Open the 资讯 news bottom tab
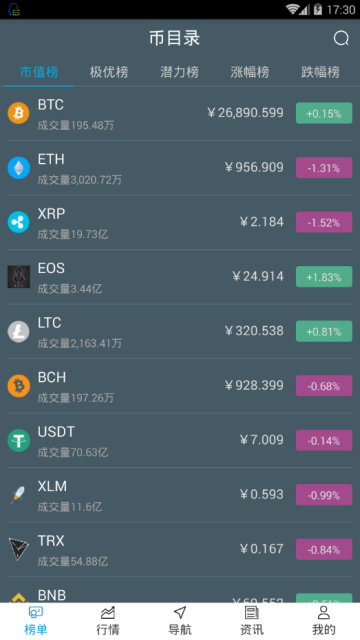 pos(251,621)
